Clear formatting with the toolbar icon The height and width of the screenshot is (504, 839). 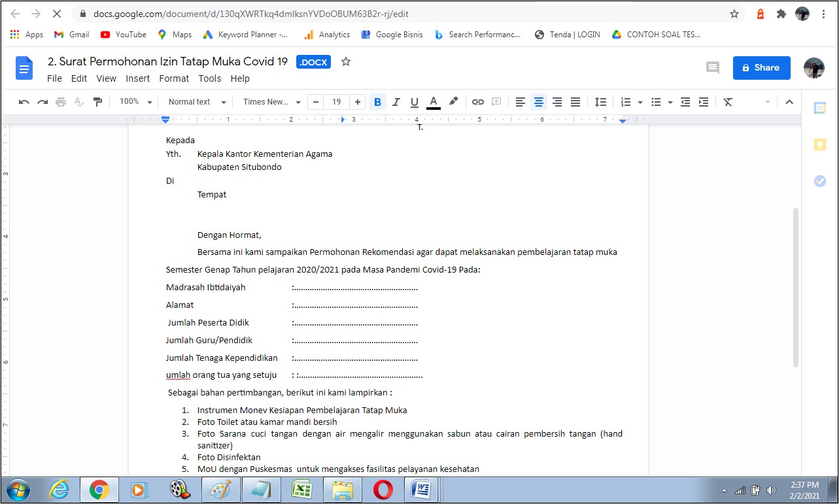point(728,102)
